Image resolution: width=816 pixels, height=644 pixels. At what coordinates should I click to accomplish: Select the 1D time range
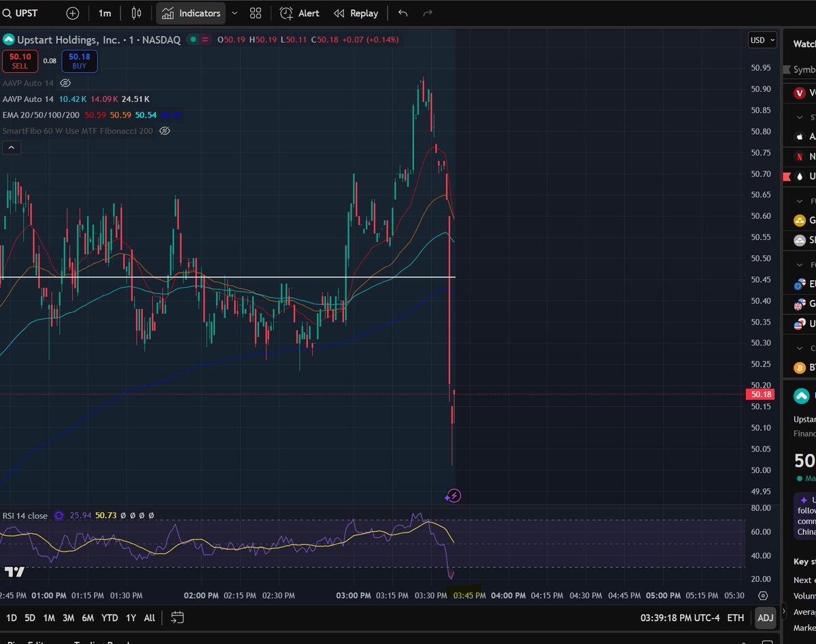point(12,618)
